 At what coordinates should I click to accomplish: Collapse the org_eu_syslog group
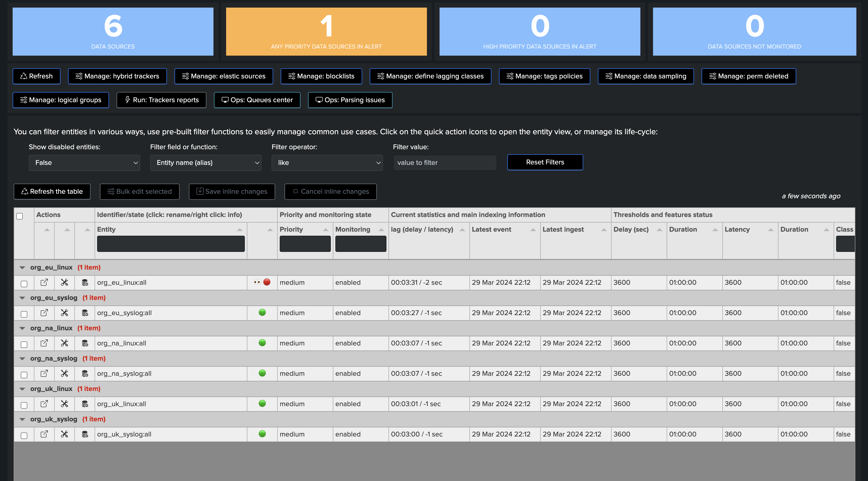22,298
